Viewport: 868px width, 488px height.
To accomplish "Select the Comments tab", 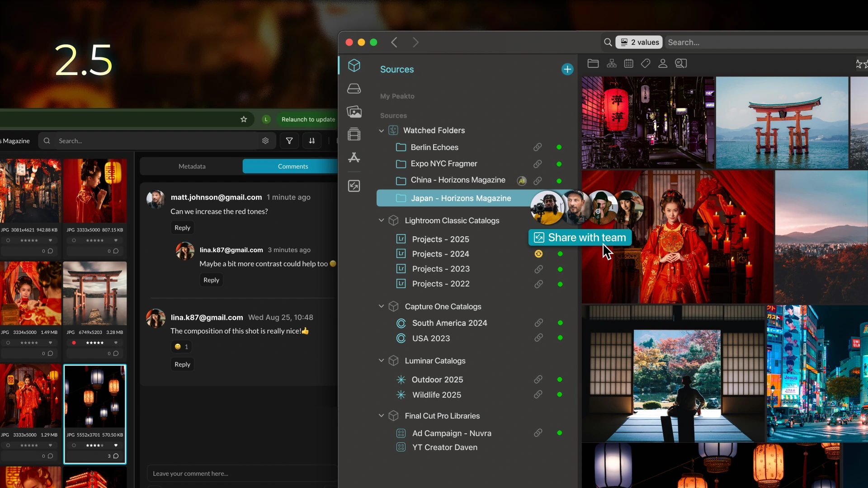I will pos(292,166).
